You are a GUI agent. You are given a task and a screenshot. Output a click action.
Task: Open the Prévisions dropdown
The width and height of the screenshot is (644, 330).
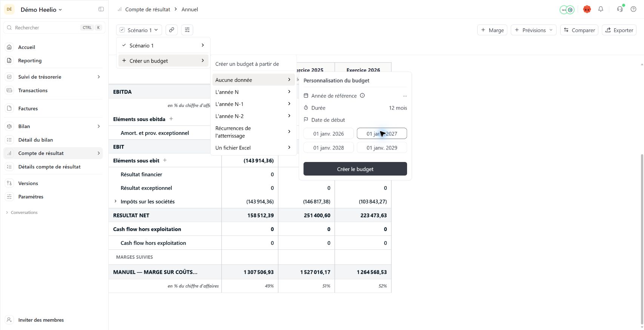click(x=533, y=30)
